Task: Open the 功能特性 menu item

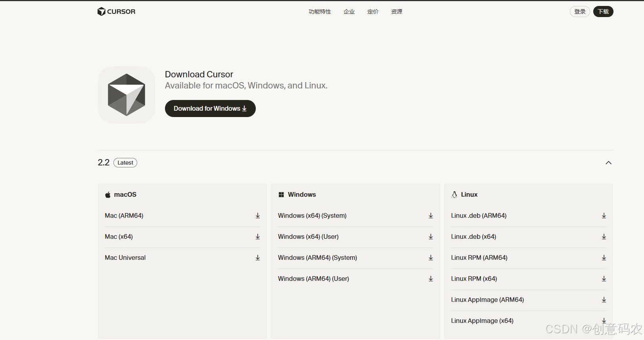Action: click(x=320, y=12)
